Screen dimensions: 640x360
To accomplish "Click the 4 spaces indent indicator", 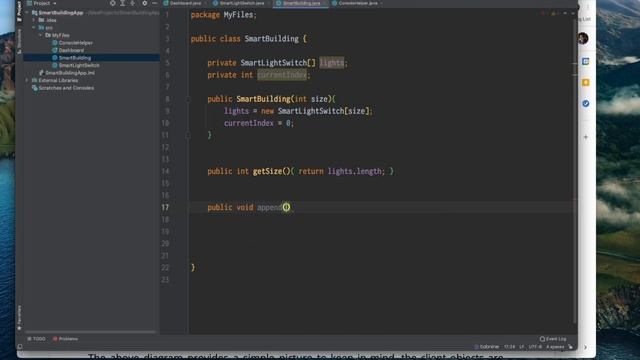I will pos(555,347).
